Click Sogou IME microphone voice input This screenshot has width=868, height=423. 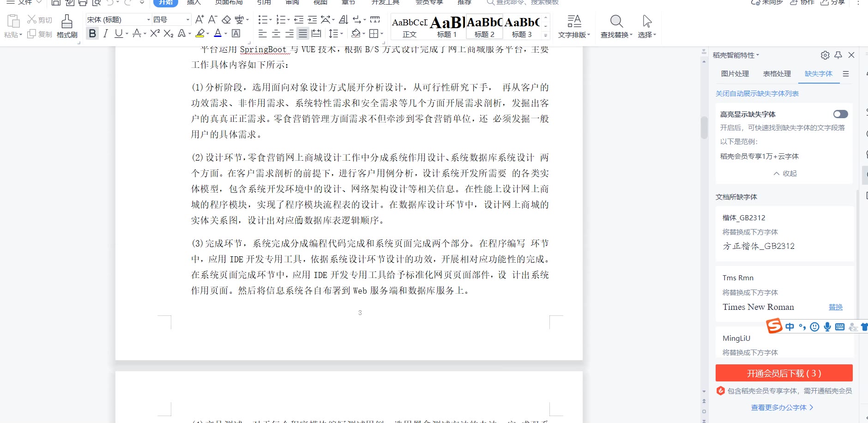tap(827, 327)
